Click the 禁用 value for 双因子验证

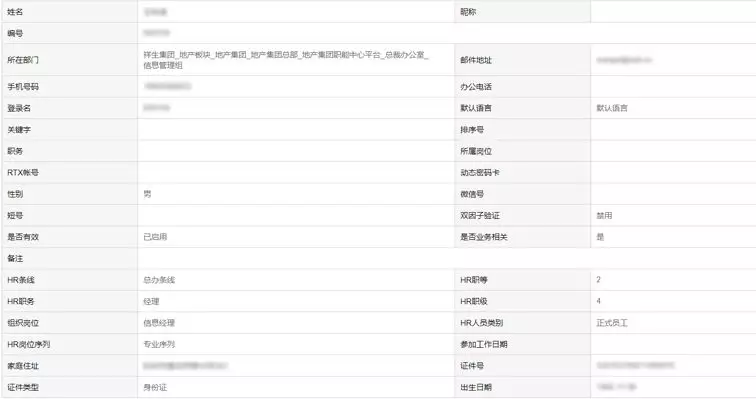coord(604,215)
